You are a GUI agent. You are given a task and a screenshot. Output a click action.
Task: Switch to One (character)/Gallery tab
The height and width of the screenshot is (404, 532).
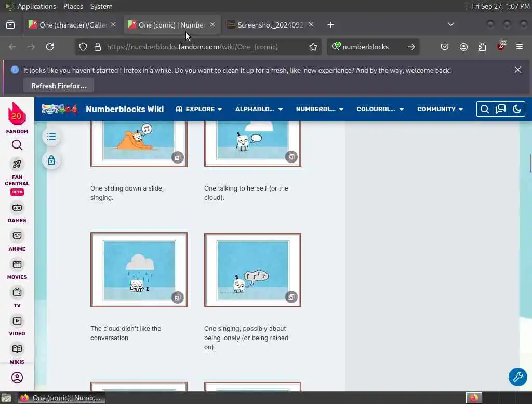[72, 25]
